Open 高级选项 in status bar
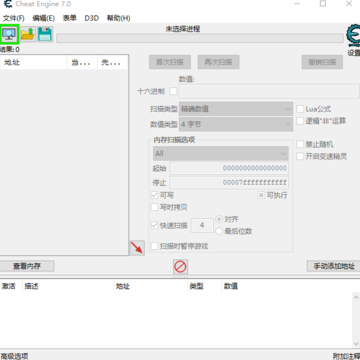Image resolution: width=360 pixels, height=360 pixels. [x=14, y=356]
